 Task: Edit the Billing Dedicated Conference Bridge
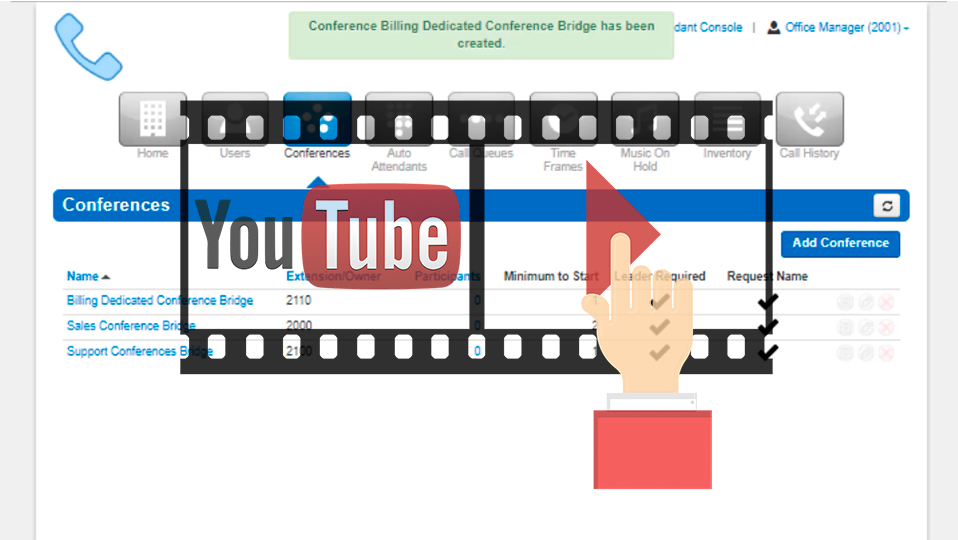click(x=866, y=302)
